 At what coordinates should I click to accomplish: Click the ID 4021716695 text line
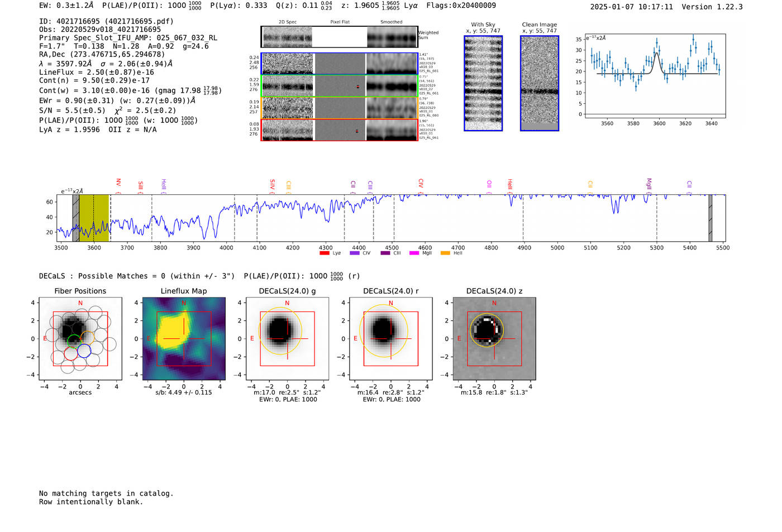[106, 21]
